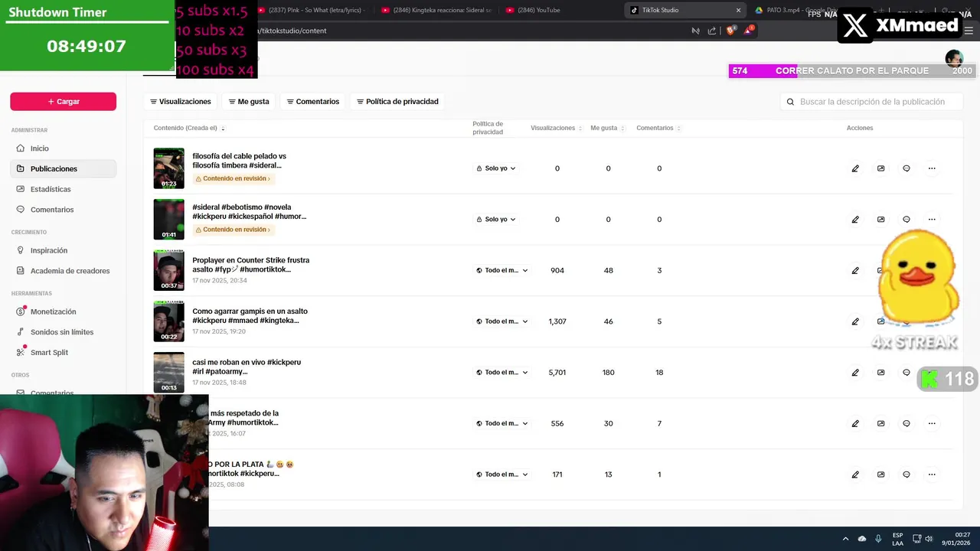Change cover image for post with 171 views
The height and width of the screenshot is (551, 980).
click(x=880, y=474)
